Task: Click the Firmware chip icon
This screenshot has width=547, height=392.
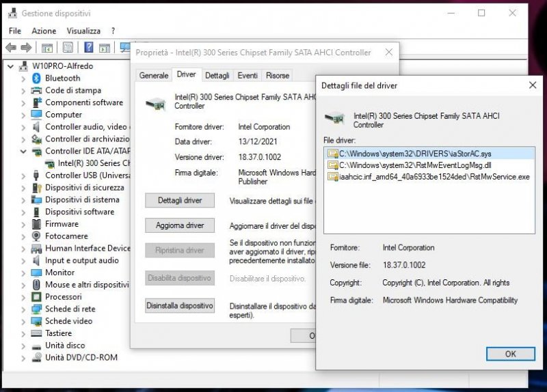Action: pos(36,224)
